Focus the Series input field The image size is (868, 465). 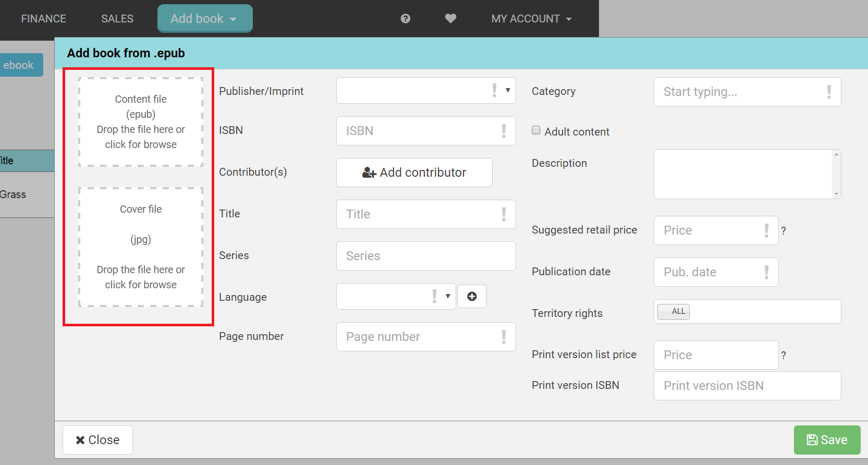[x=426, y=256]
